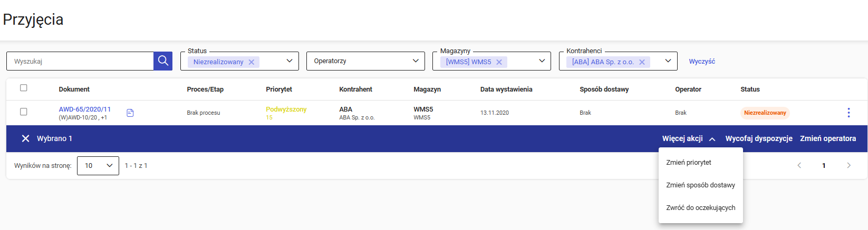The image size is (868, 230).
Task: Remove the [WMS5] WMS5 warehouse chip
Action: coord(499,62)
